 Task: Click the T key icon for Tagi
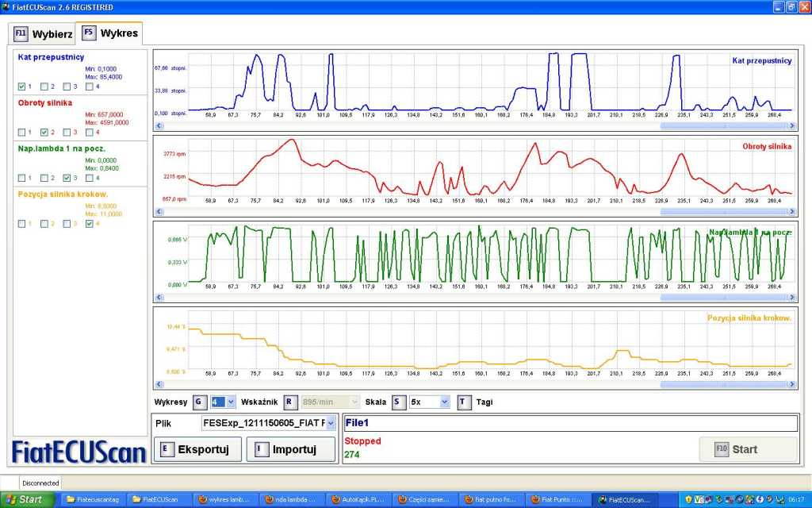click(x=464, y=402)
